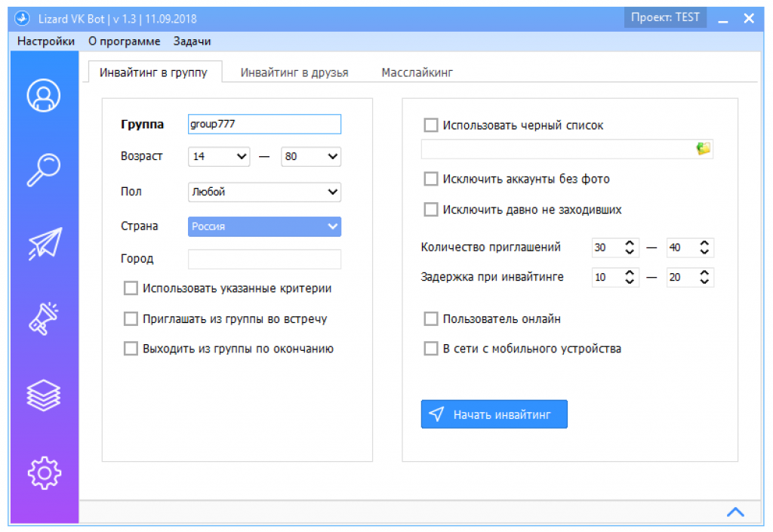Enable 'Выходить из группы по окончанию' checkbox
The height and width of the screenshot is (532, 773).
click(x=131, y=349)
